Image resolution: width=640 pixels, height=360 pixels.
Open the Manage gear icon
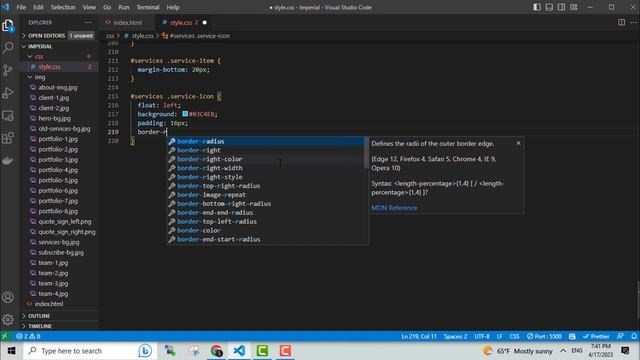click(x=8, y=319)
